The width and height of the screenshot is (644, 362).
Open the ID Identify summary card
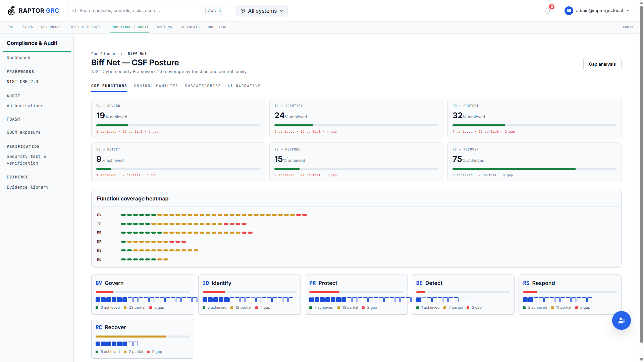point(356,119)
